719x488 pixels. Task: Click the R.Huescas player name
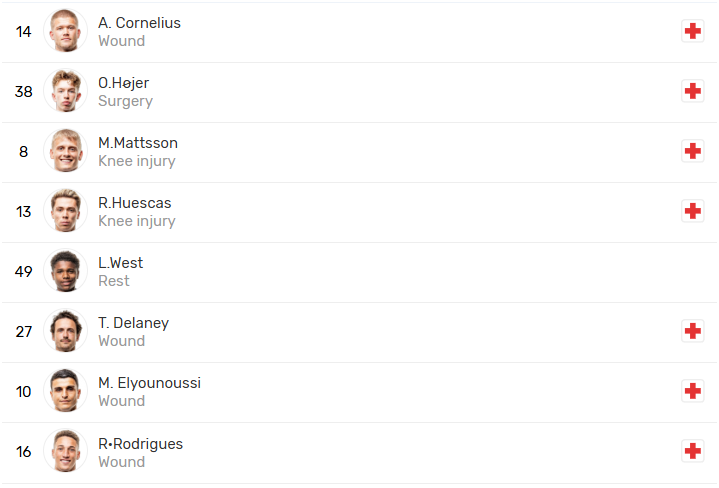pyautogui.click(x=134, y=202)
